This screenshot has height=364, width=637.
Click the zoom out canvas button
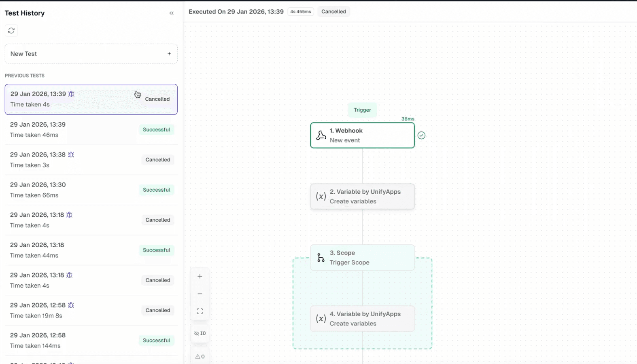point(200,294)
